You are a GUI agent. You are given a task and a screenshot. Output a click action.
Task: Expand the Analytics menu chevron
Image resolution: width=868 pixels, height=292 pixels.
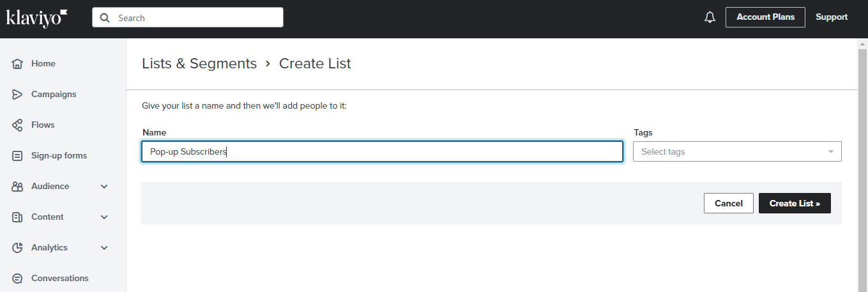pyautogui.click(x=105, y=248)
